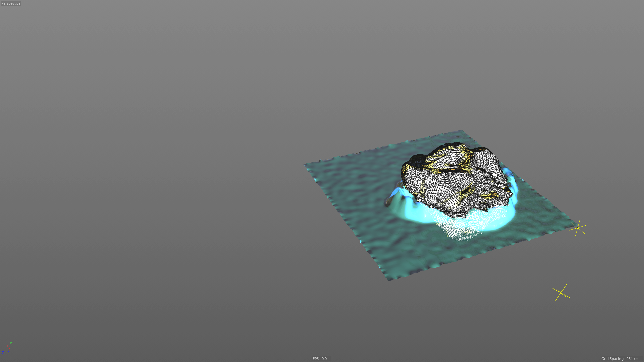
Task: Click the top corner of water plane
Action: pos(462,131)
